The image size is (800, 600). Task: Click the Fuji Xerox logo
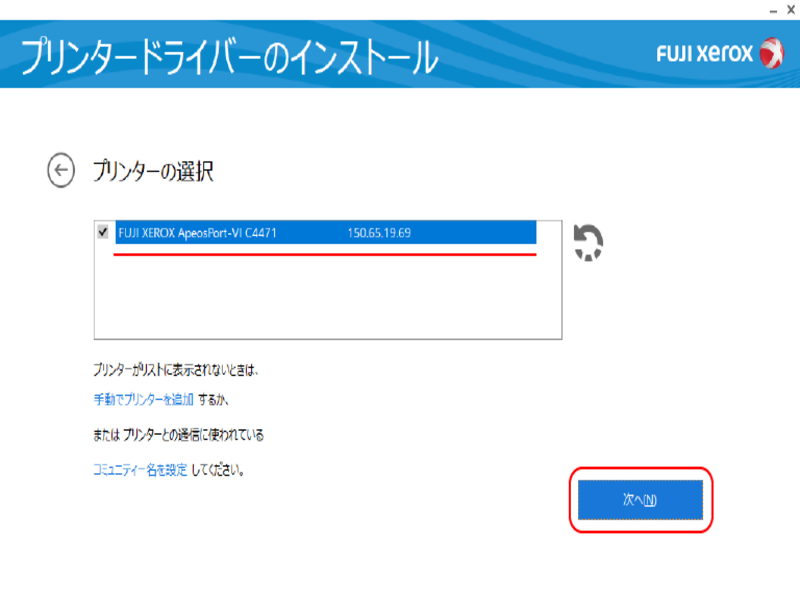[x=720, y=53]
